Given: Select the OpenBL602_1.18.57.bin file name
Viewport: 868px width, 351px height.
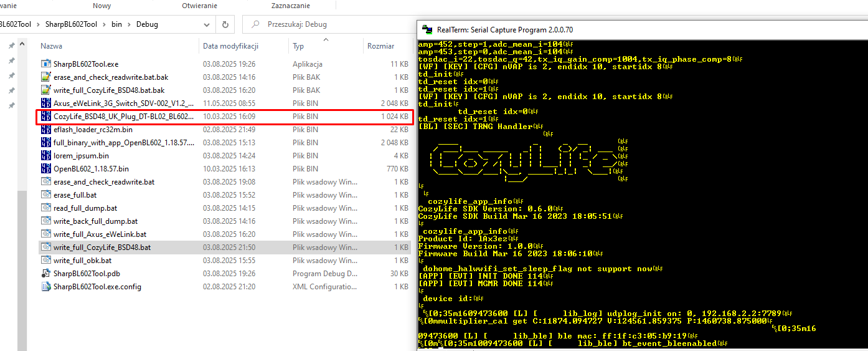Looking at the screenshot, I should click(91, 168).
